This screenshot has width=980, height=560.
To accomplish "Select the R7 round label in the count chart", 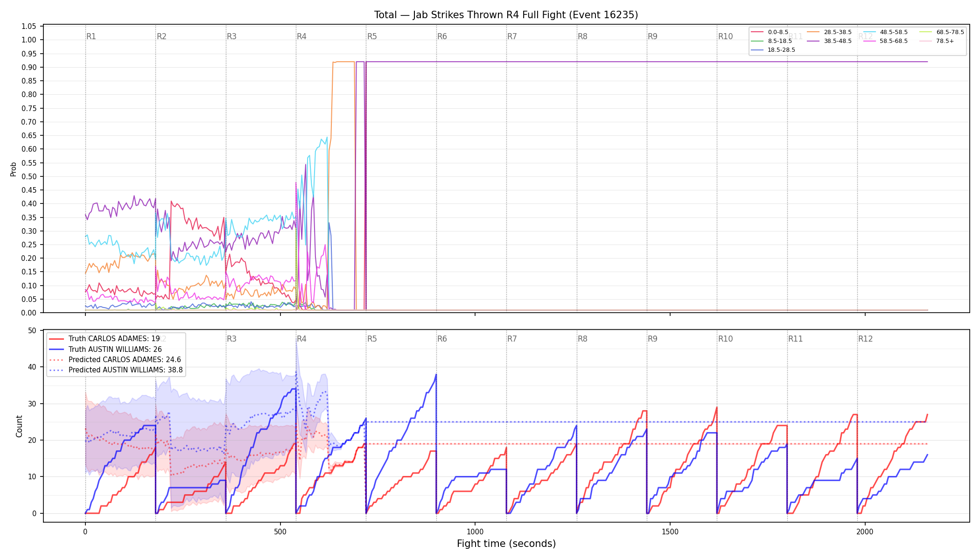I will tap(512, 339).
